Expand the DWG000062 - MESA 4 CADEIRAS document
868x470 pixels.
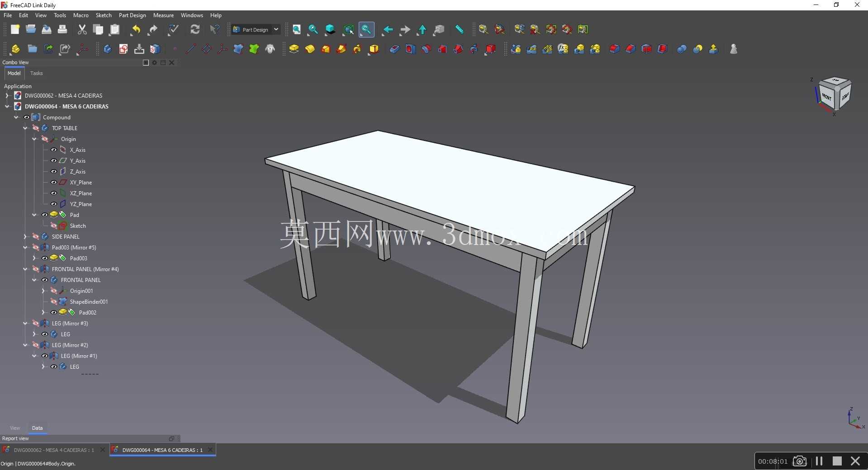(x=7, y=96)
